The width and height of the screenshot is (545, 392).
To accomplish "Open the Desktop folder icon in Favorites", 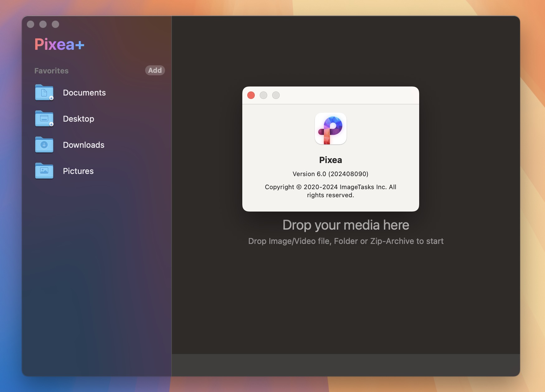I will click(44, 119).
